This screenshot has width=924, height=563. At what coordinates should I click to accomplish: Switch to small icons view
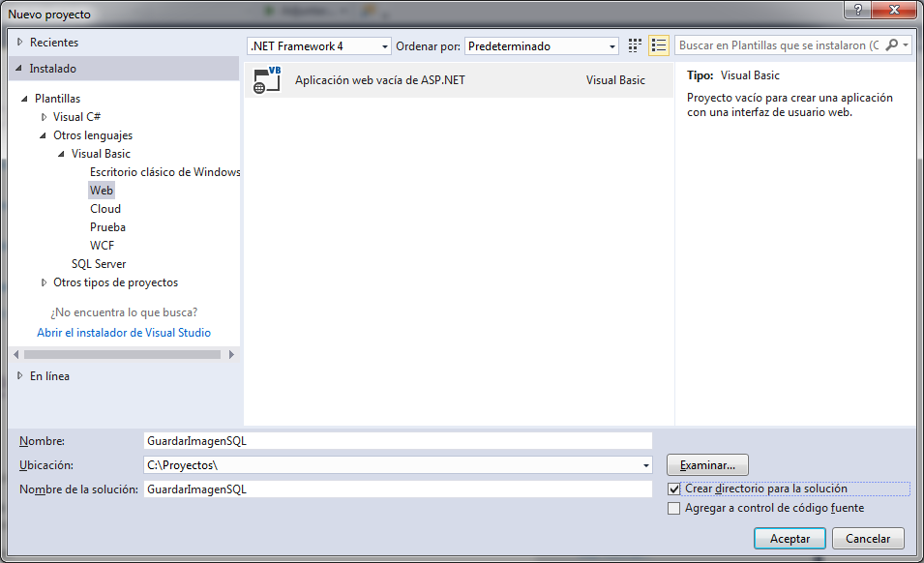(635, 45)
